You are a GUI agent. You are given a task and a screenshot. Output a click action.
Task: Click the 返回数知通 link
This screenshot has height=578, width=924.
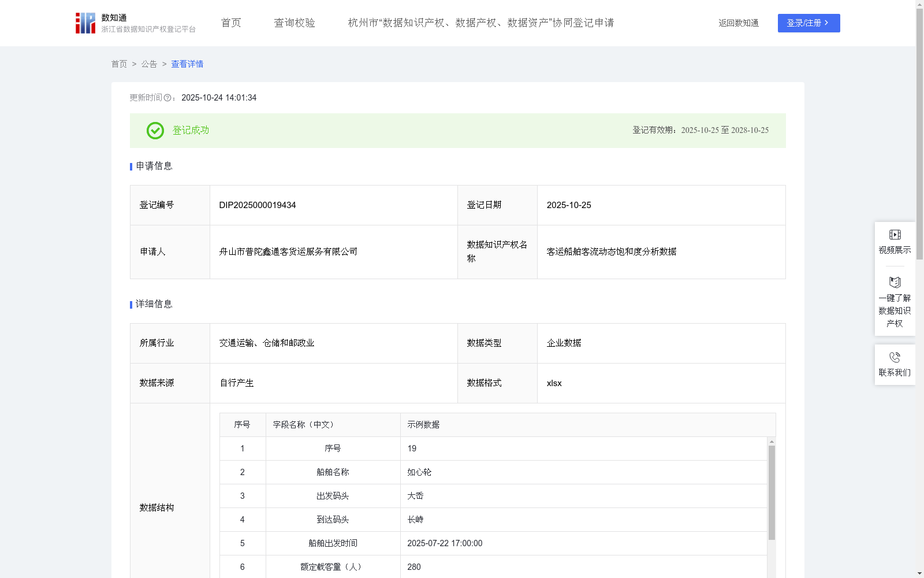pos(739,23)
